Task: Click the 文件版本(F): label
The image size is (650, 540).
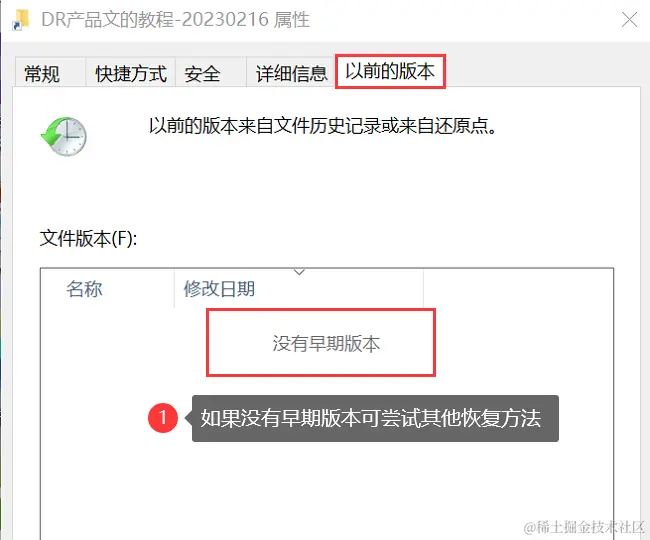Action: (x=88, y=239)
